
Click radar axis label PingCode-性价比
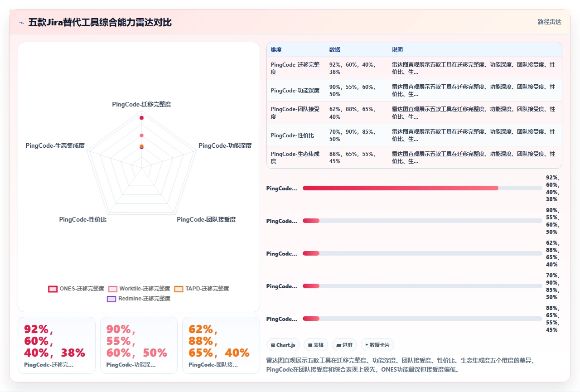point(83,219)
